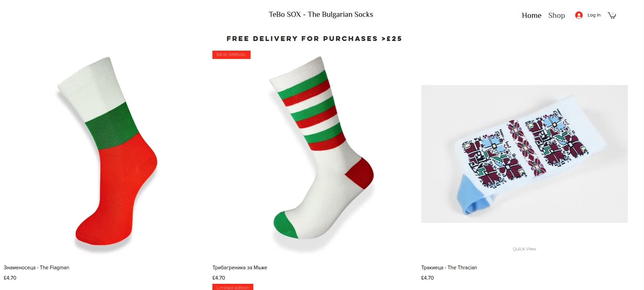The height and width of the screenshot is (290, 644).
Task: Click the red user avatar icon
Action: coord(579,15)
